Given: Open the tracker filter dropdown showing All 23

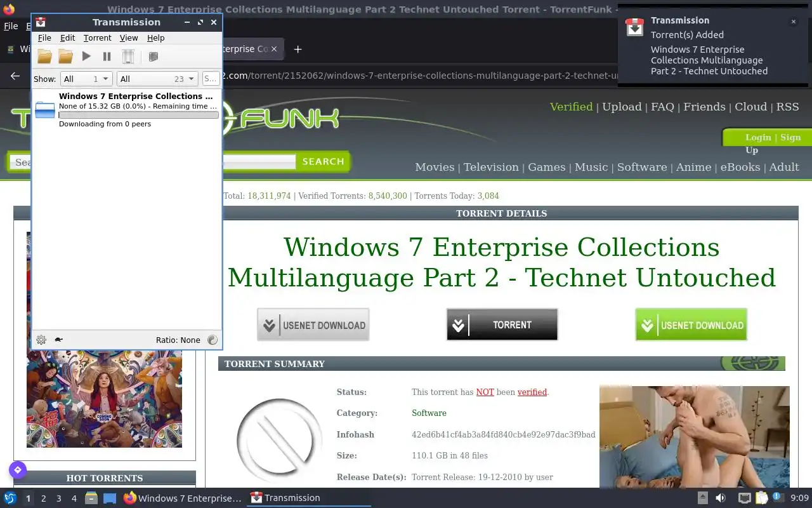Looking at the screenshot, I should pos(157,79).
